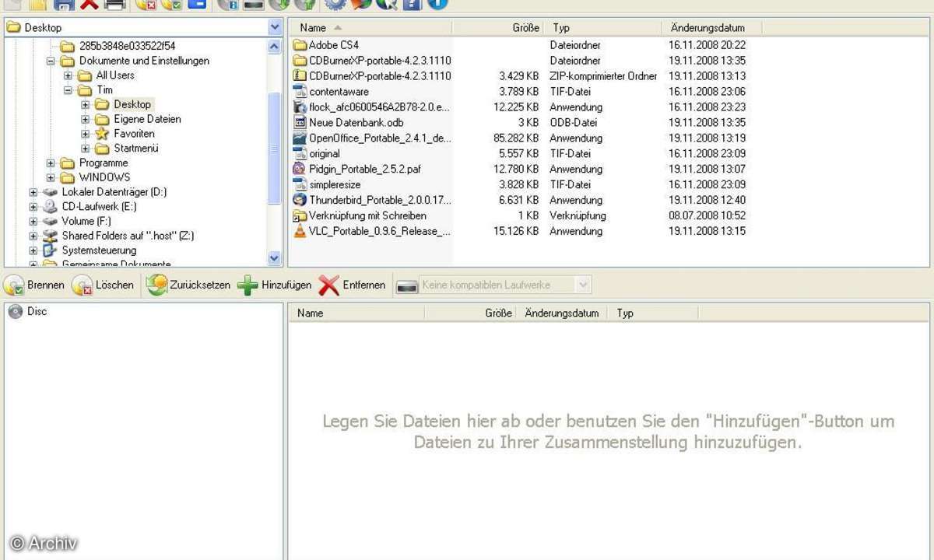Click the ZIP archive icon of CDBurnerXP
Screen dimensions: 934x560
[300, 75]
